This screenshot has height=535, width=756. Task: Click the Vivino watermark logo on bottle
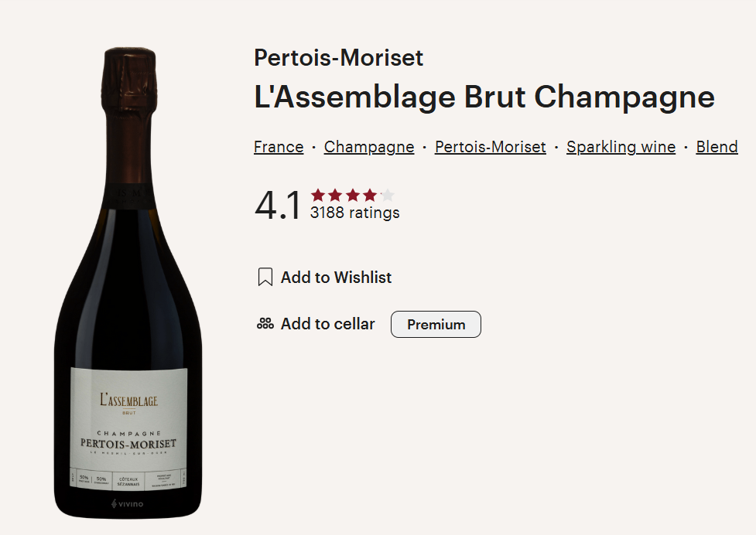[127, 504]
